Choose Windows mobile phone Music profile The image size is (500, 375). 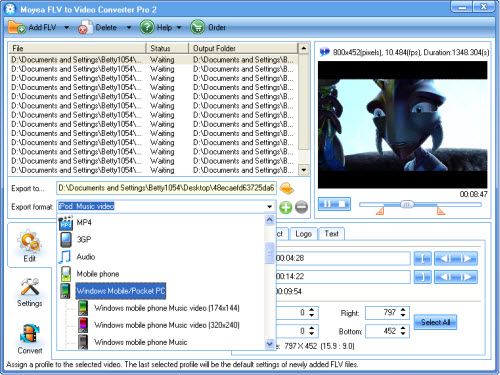(x=140, y=342)
